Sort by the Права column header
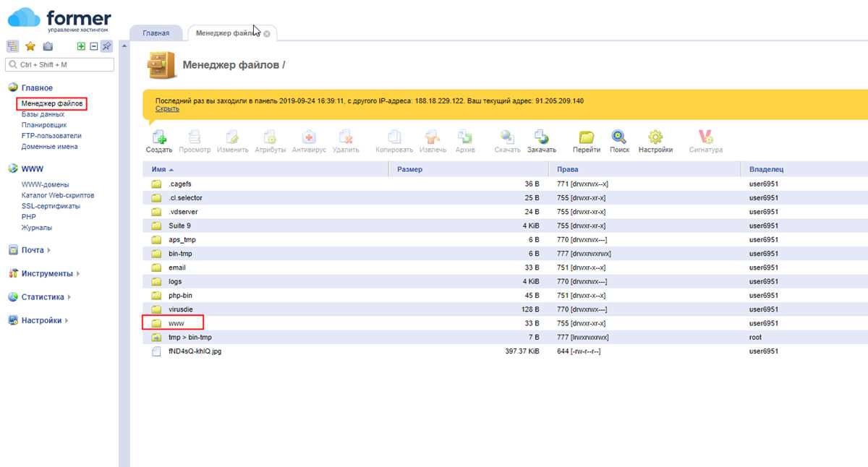The image size is (868, 467). (x=644, y=169)
